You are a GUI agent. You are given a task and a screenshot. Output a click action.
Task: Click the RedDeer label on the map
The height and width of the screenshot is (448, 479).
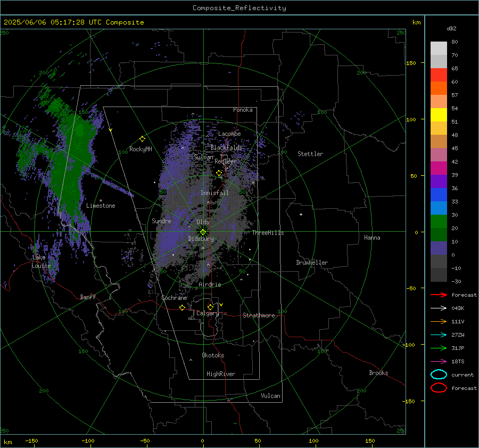click(x=226, y=161)
